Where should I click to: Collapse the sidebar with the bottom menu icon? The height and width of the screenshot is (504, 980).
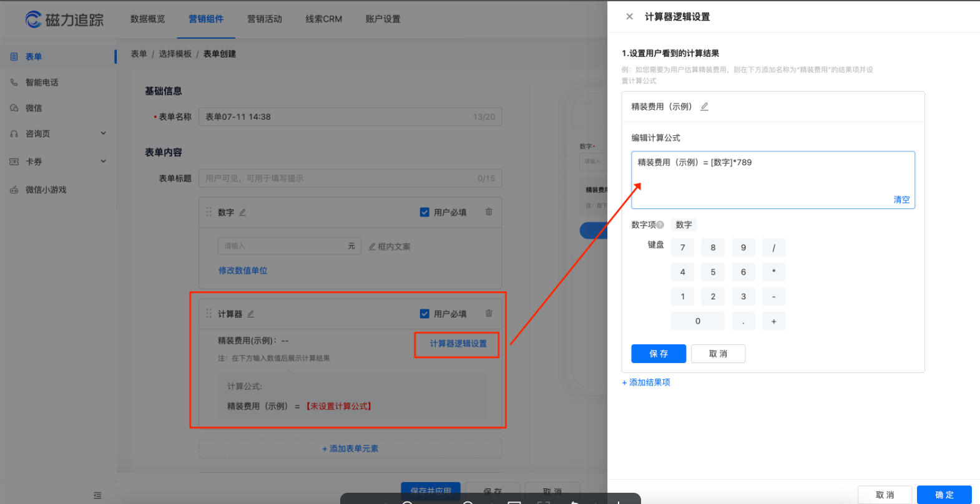pyautogui.click(x=97, y=495)
